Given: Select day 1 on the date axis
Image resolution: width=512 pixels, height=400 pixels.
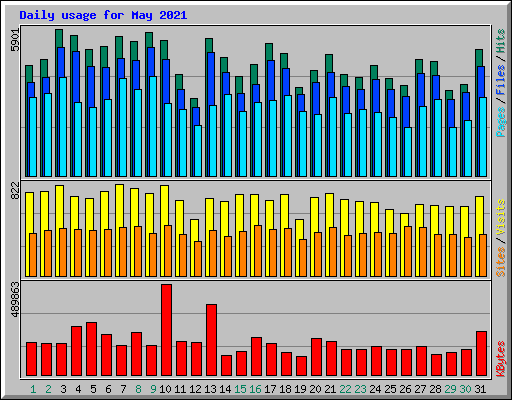Looking at the screenshot, I should (x=33, y=389).
